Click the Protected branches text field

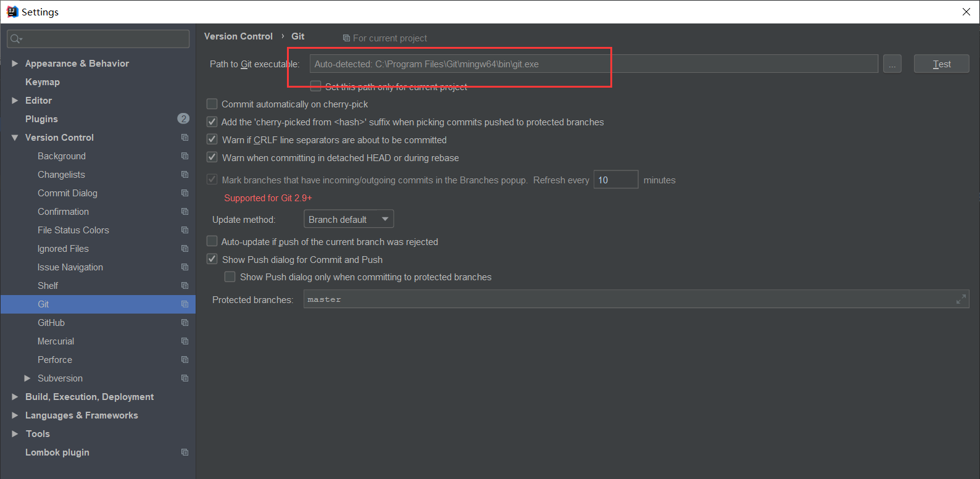pyautogui.click(x=636, y=299)
